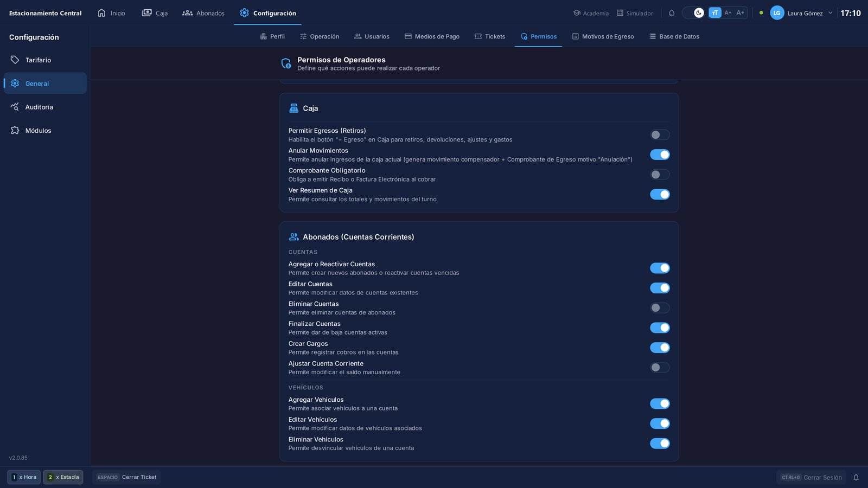
Task: Click the Cerrar Sesión button
Action: [811, 477]
